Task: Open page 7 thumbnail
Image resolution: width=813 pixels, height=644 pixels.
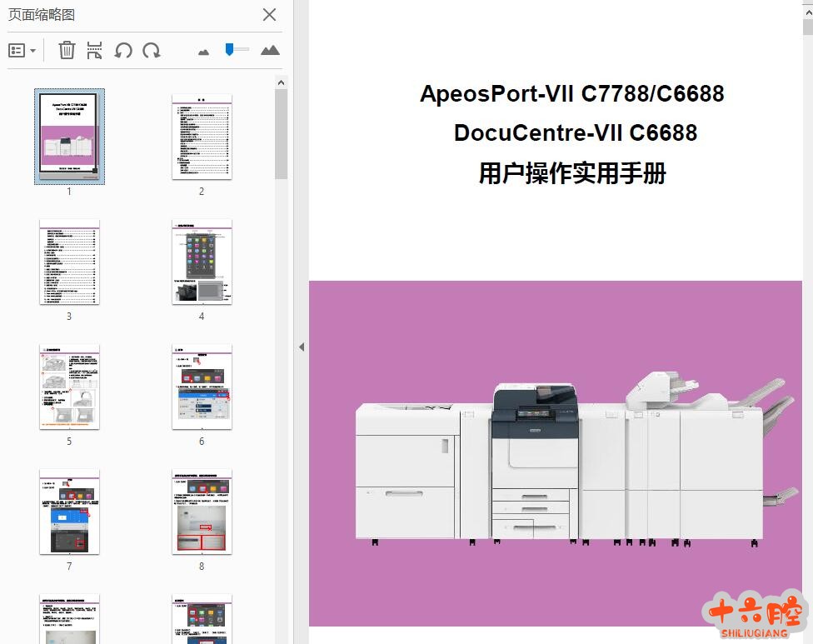Action: click(69, 512)
